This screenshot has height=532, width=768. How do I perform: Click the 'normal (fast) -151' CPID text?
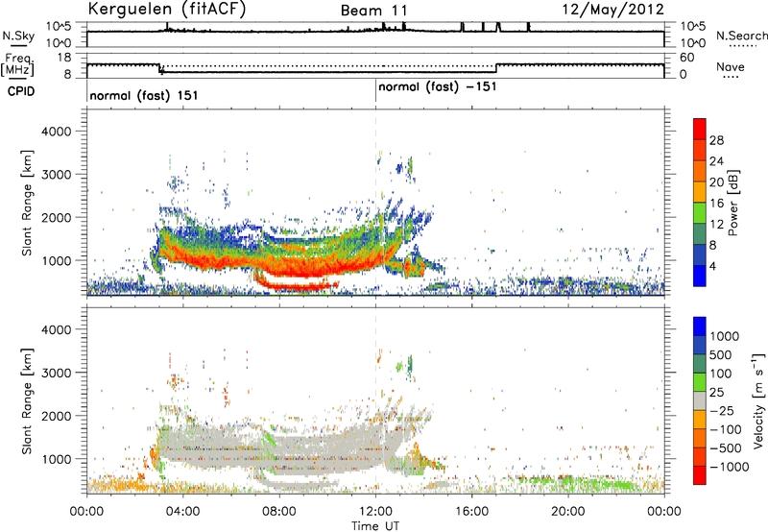tap(438, 86)
